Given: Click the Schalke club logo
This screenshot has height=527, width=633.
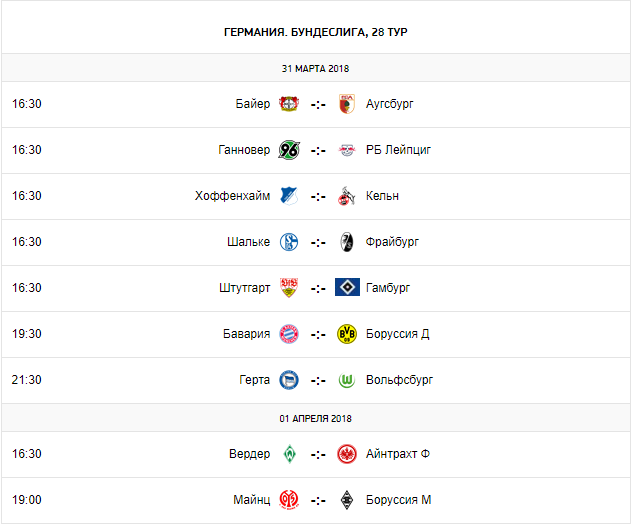Looking at the screenshot, I should pyautogui.click(x=289, y=242).
